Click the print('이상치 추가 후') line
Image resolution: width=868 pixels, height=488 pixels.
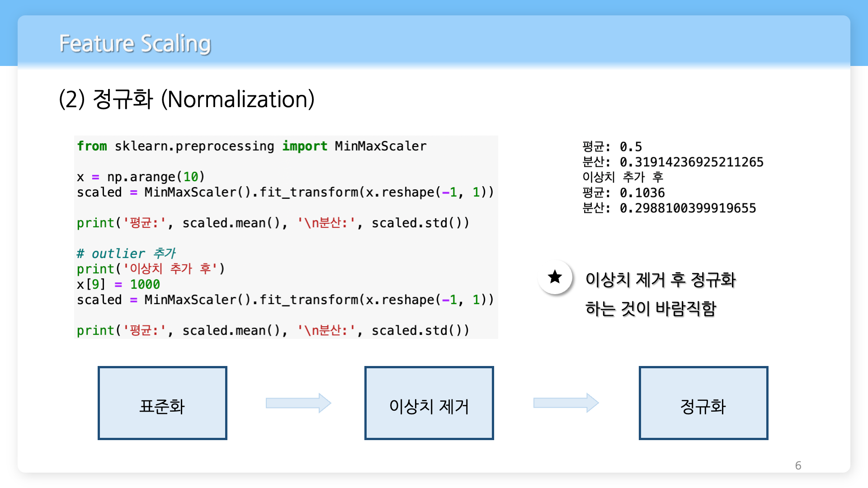pos(151,269)
